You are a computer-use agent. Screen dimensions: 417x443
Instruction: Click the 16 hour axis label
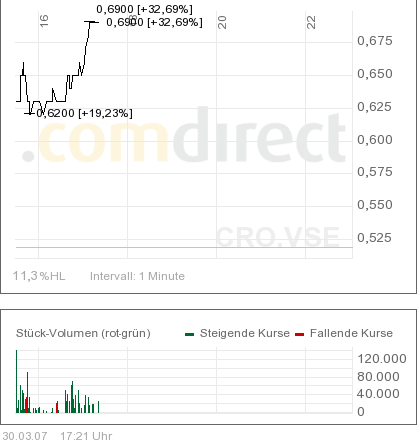coord(44,21)
